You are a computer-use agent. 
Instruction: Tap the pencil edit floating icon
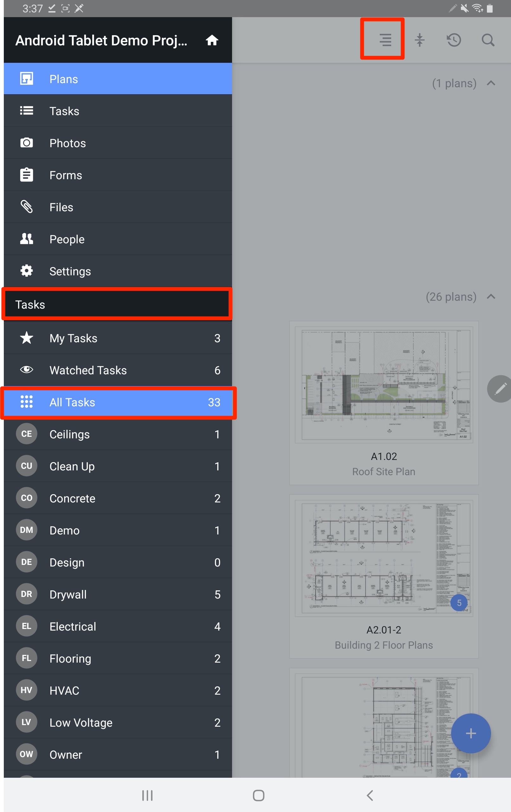point(500,389)
